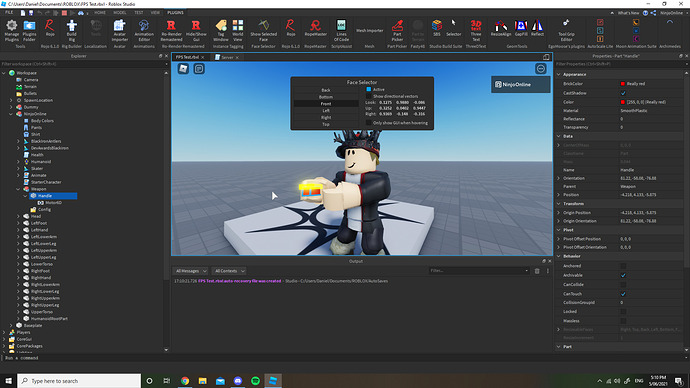Image resolution: width=690 pixels, height=388 pixels.
Task: Click What's New link
Action: [628, 13]
